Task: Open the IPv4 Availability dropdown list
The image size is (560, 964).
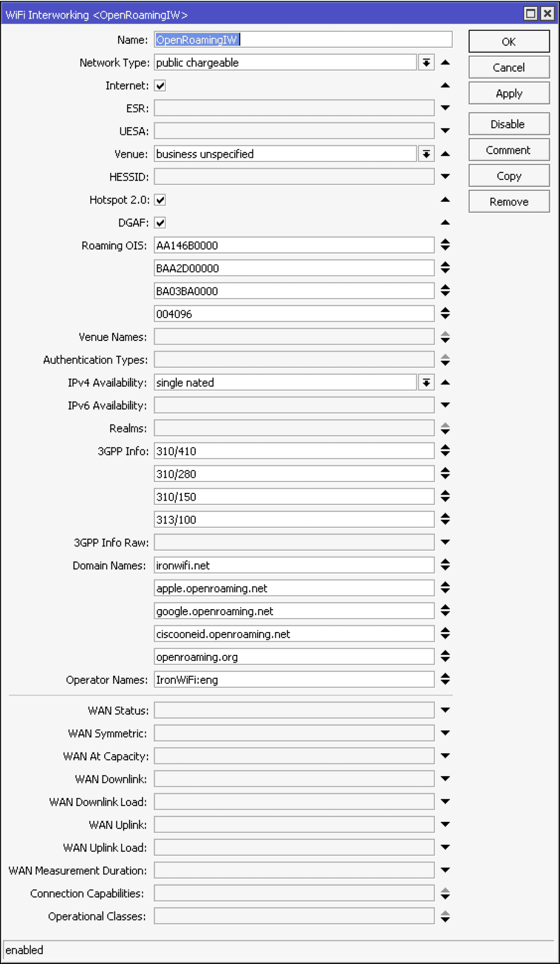Action: pyautogui.click(x=426, y=383)
